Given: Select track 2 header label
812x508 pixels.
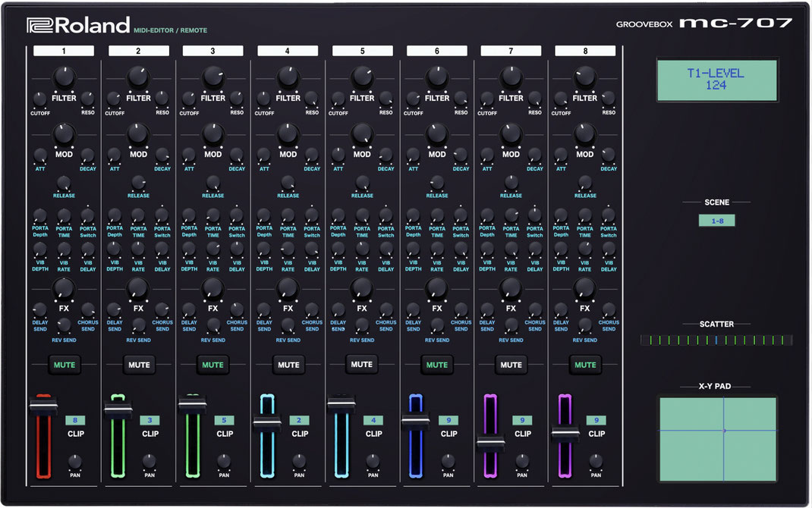Looking at the screenshot, I should pyautogui.click(x=138, y=51).
